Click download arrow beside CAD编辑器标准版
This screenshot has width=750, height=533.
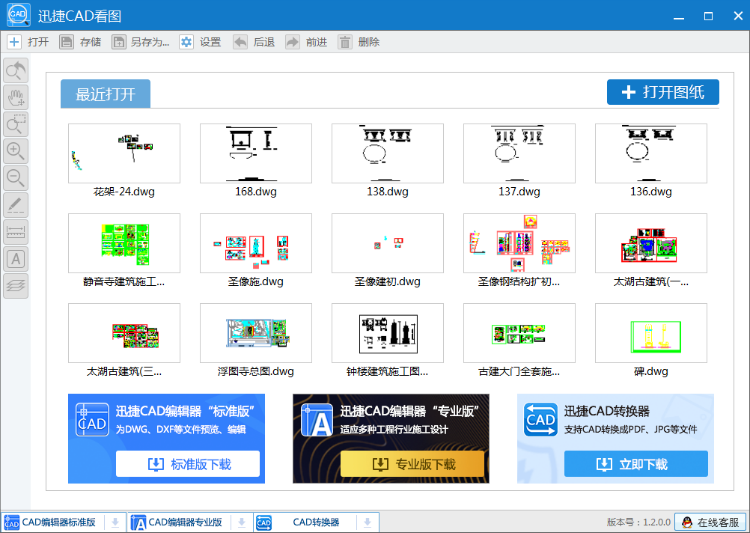[115, 522]
